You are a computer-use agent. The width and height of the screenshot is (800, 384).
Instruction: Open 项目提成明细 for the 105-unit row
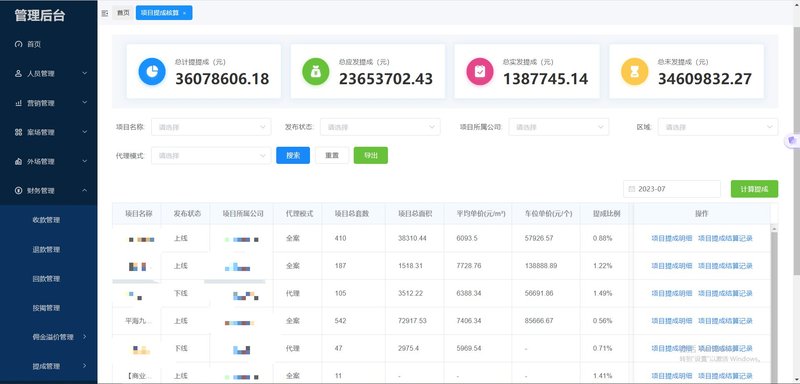click(671, 293)
